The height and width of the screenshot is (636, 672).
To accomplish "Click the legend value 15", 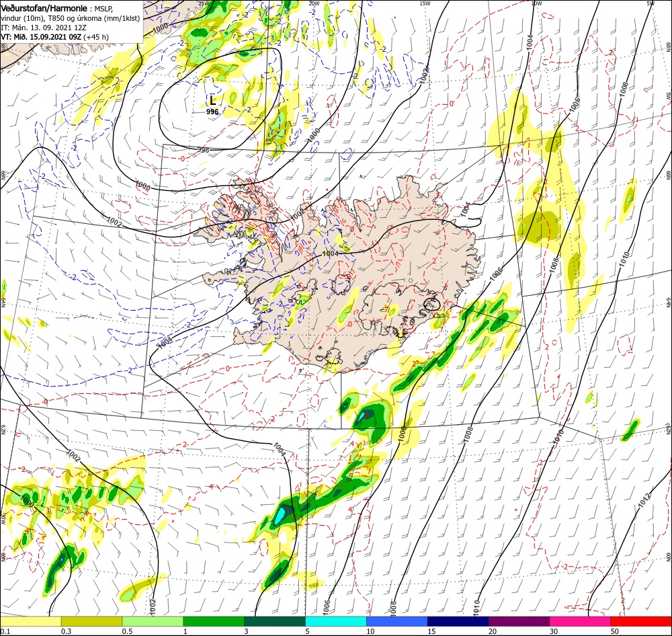I will pos(431,631).
